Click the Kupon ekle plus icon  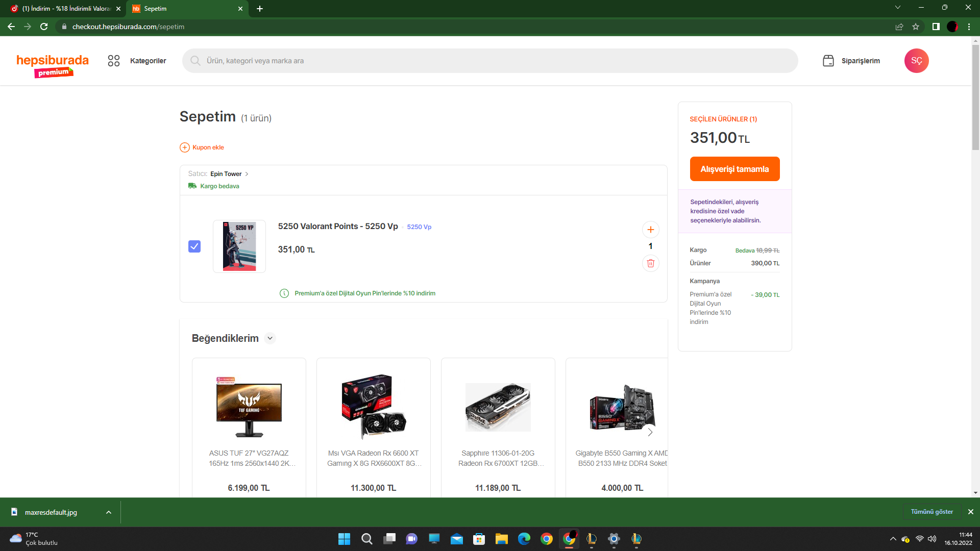tap(185, 147)
